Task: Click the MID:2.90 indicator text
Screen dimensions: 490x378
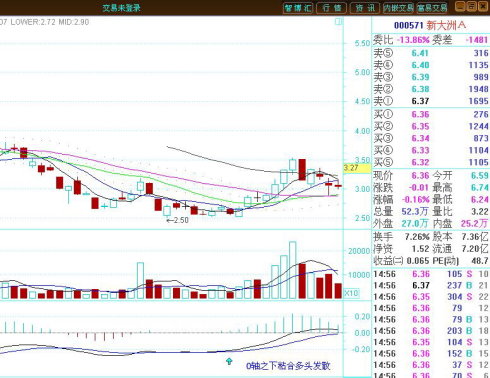Action: (x=74, y=22)
